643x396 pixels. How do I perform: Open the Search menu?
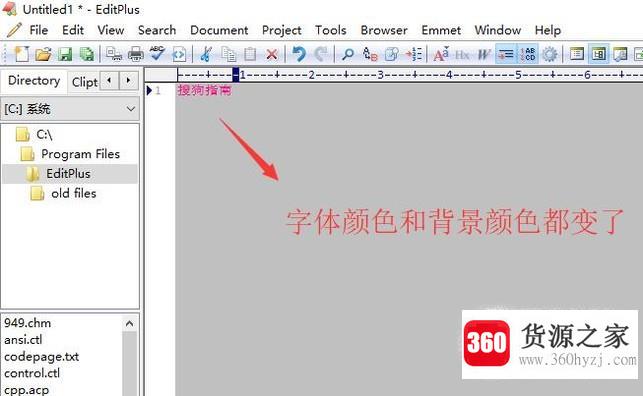click(157, 30)
